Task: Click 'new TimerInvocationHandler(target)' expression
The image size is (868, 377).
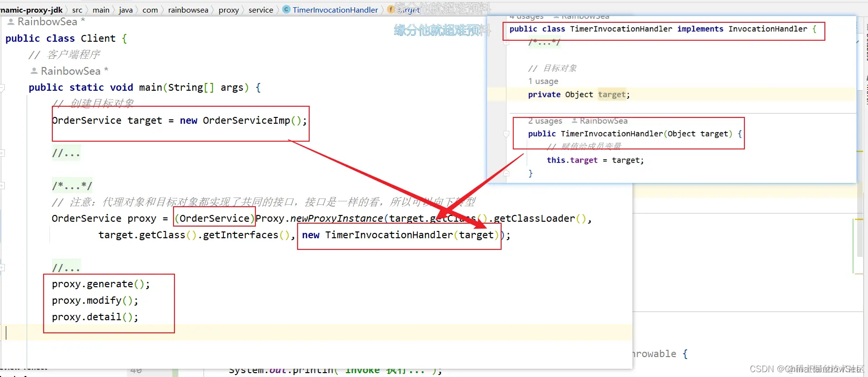Action: point(400,235)
